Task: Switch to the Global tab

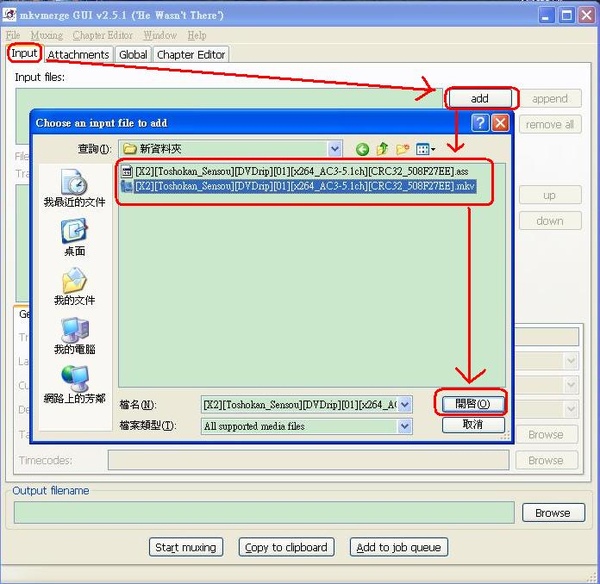Action: click(133, 55)
